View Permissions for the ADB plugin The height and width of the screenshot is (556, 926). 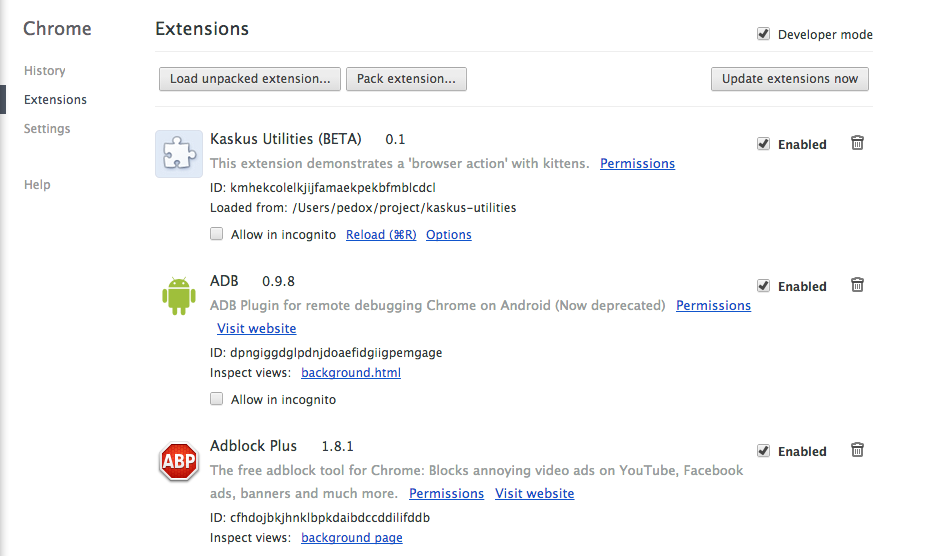click(713, 305)
